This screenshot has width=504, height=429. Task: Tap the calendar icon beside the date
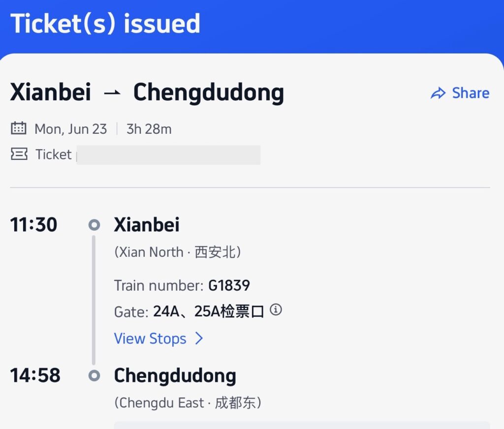point(19,129)
